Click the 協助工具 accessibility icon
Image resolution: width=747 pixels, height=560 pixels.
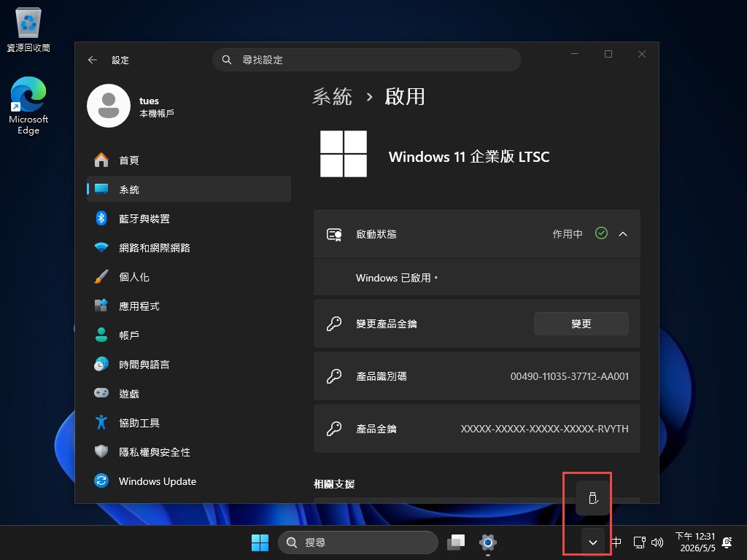click(x=101, y=422)
